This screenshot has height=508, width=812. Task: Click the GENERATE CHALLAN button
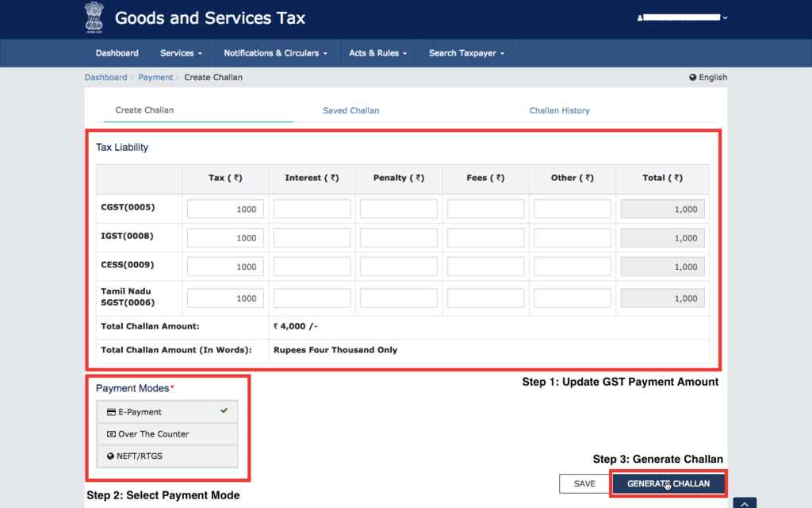point(668,483)
